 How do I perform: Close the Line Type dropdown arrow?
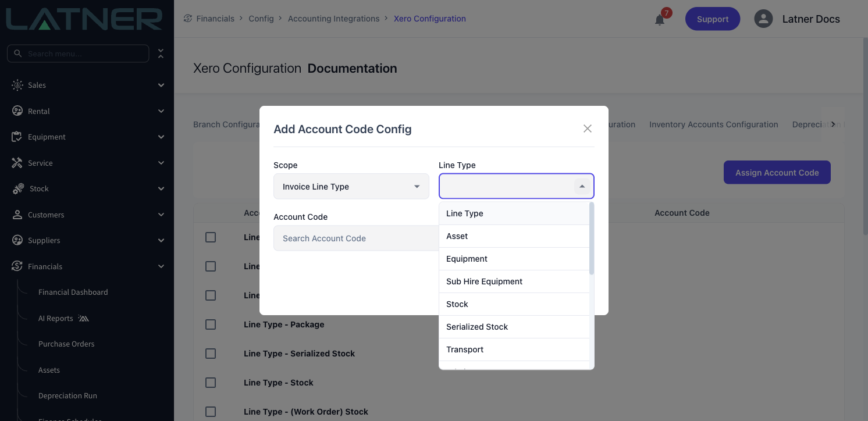582,187
